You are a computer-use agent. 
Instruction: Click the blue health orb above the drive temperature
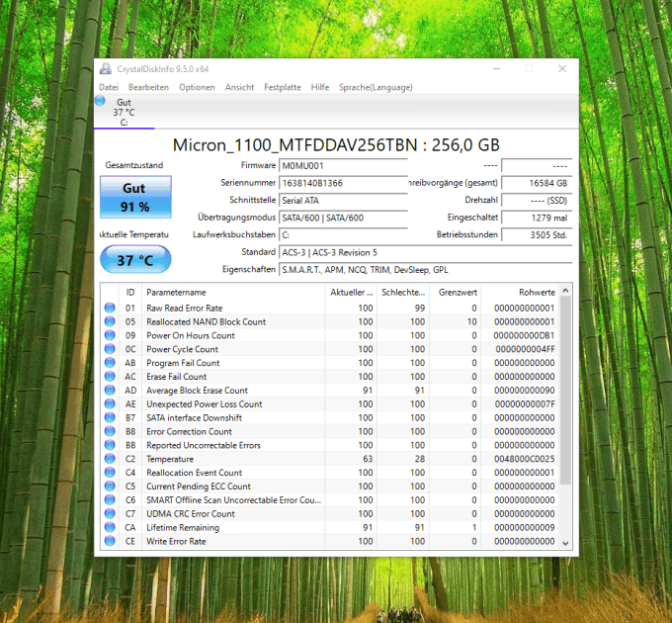tap(101, 101)
